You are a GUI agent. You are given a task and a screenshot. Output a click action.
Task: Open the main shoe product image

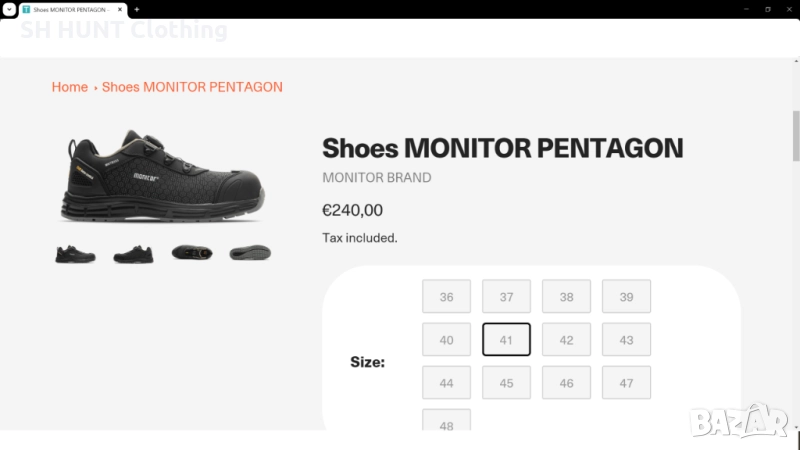tap(164, 177)
